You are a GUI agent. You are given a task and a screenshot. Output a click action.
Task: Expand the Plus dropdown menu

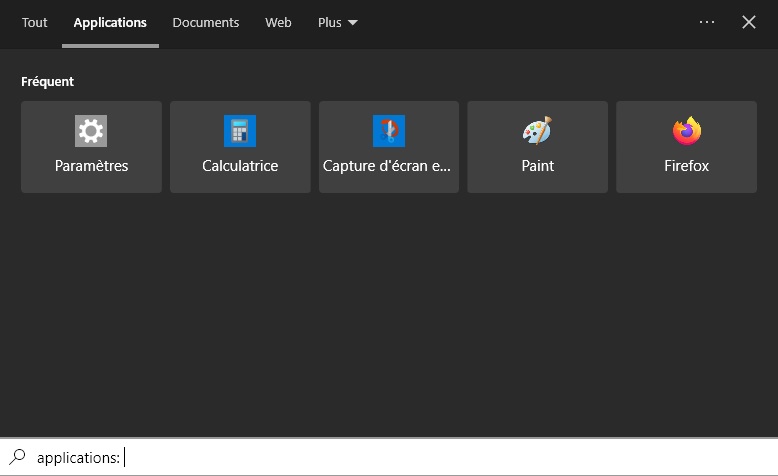337,23
